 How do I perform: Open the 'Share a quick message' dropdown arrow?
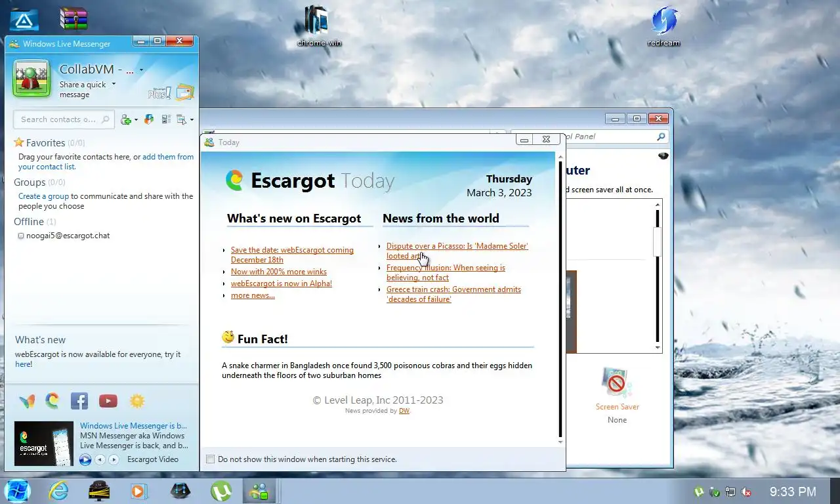114,84
